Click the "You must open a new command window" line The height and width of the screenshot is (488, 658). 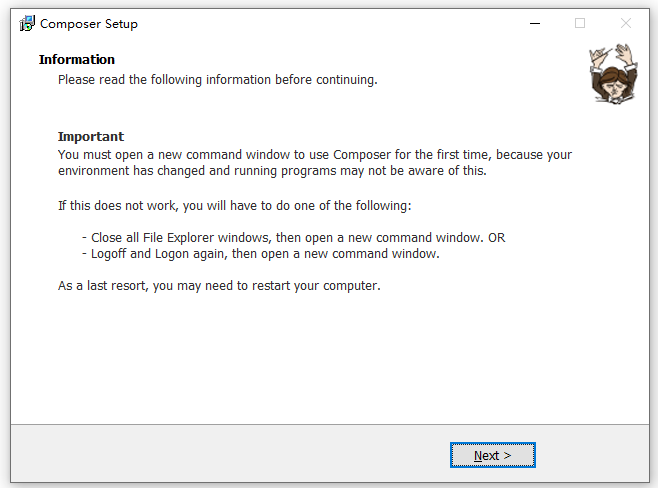(314, 154)
